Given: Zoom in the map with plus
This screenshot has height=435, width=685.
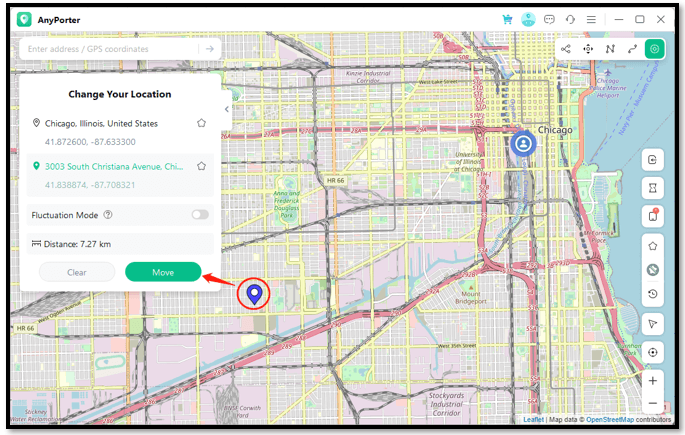Looking at the screenshot, I should coord(653,381).
